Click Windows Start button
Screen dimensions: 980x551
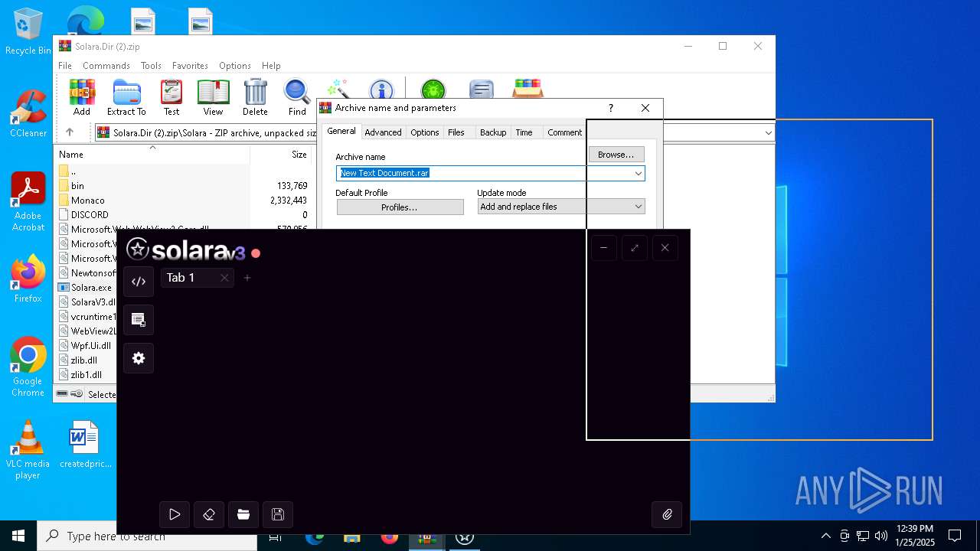pos(18,536)
